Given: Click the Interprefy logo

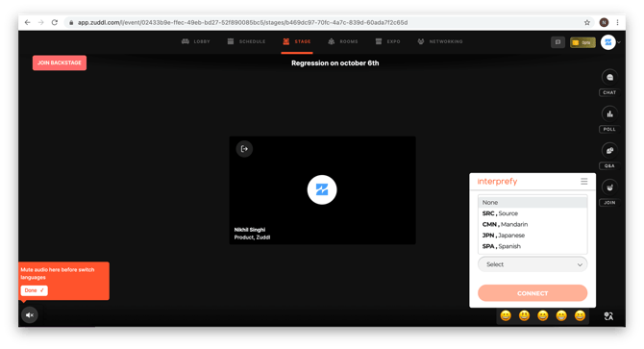Looking at the screenshot, I should pos(497,182).
